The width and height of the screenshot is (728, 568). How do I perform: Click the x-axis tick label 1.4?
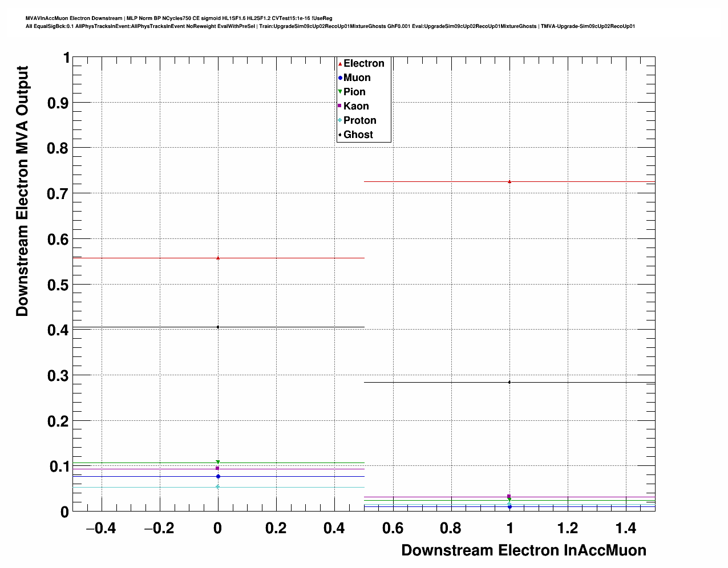point(626,529)
